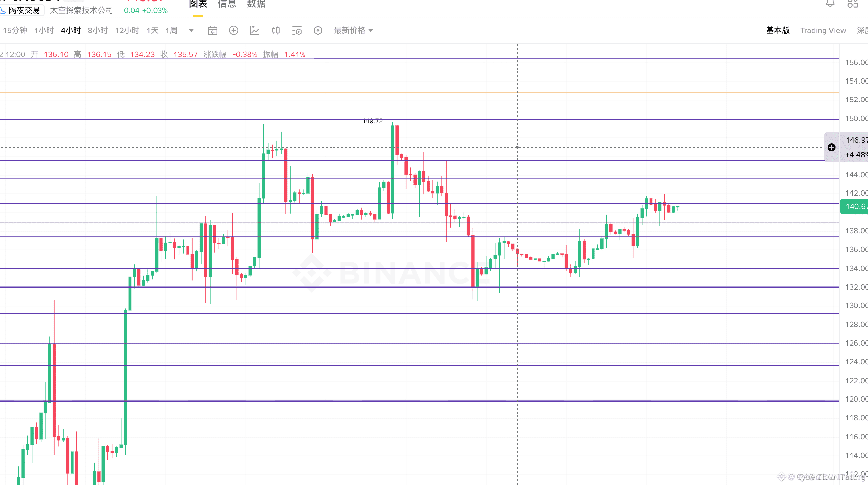Click the 120.00 price axis label

[856, 399]
